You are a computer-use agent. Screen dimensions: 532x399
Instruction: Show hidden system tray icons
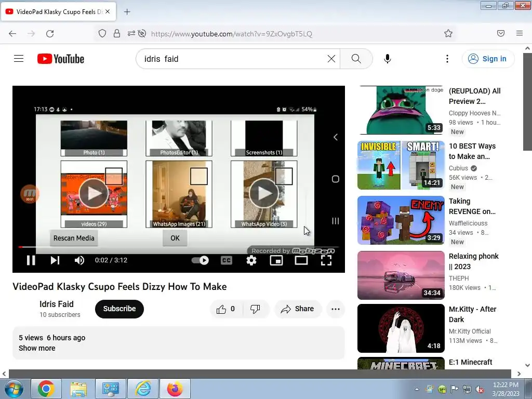[x=417, y=389]
